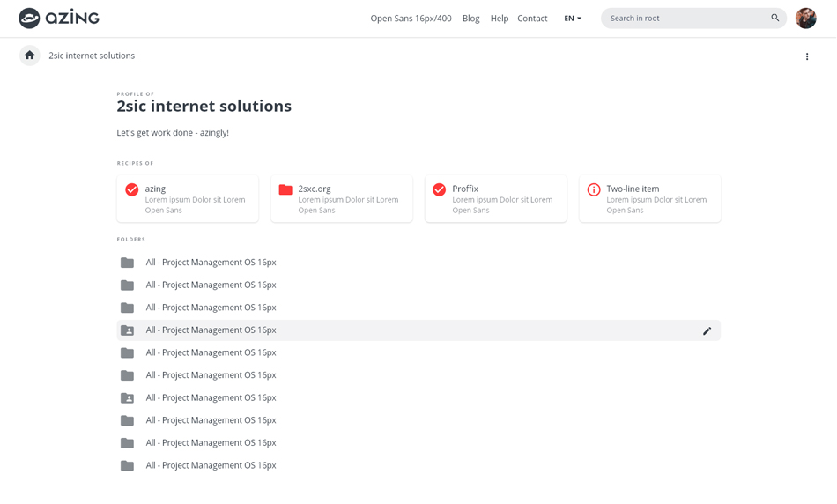
Task: Open the Help menu item
Action: pos(500,19)
